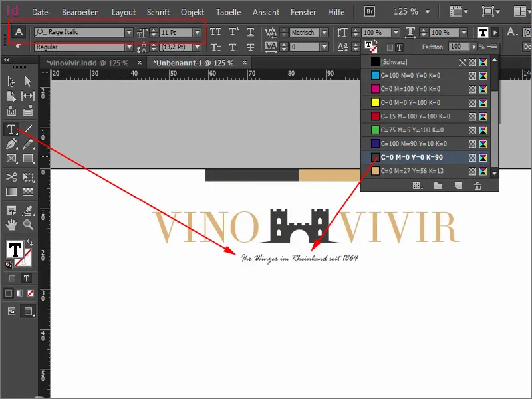Screen dimensions: 532x399
Task: Toggle Small Caps (Tt) formatting
Action: [215, 47]
